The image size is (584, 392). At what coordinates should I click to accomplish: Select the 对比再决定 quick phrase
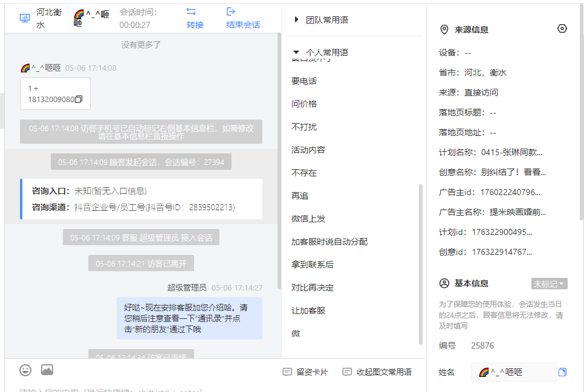click(x=313, y=288)
